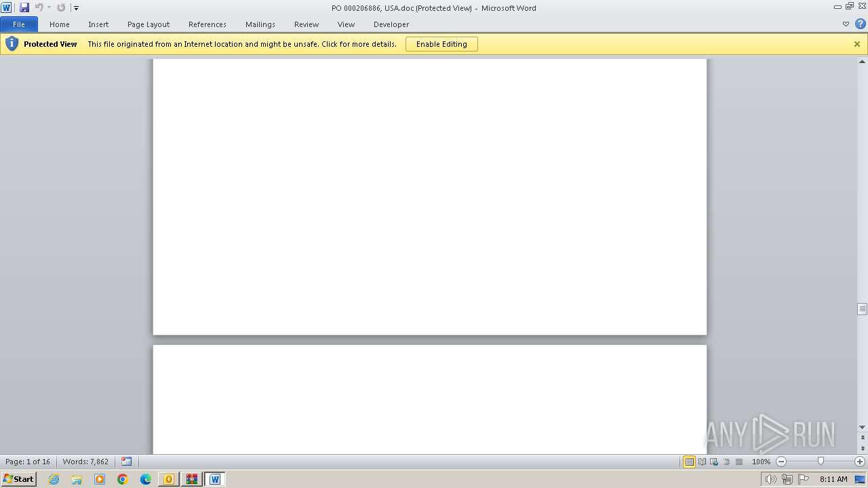Open Customize Quick Access Toolbar dropdown
Screen dimensions: 868x488
(76, 8)
